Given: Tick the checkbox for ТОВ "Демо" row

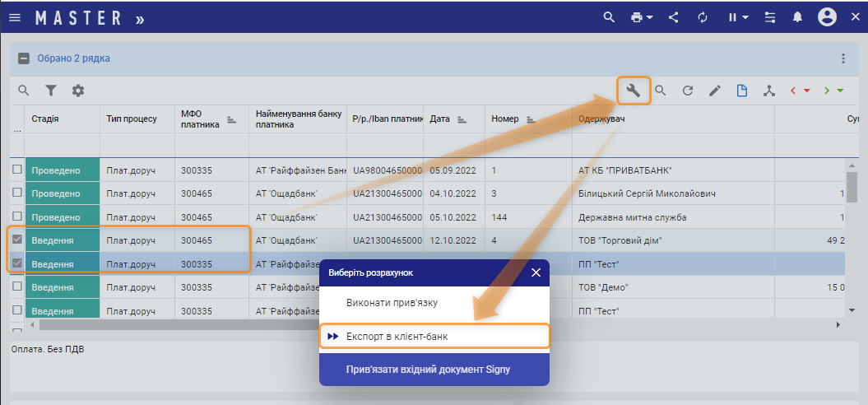Looking at the screenshot, I should point(17,287).
